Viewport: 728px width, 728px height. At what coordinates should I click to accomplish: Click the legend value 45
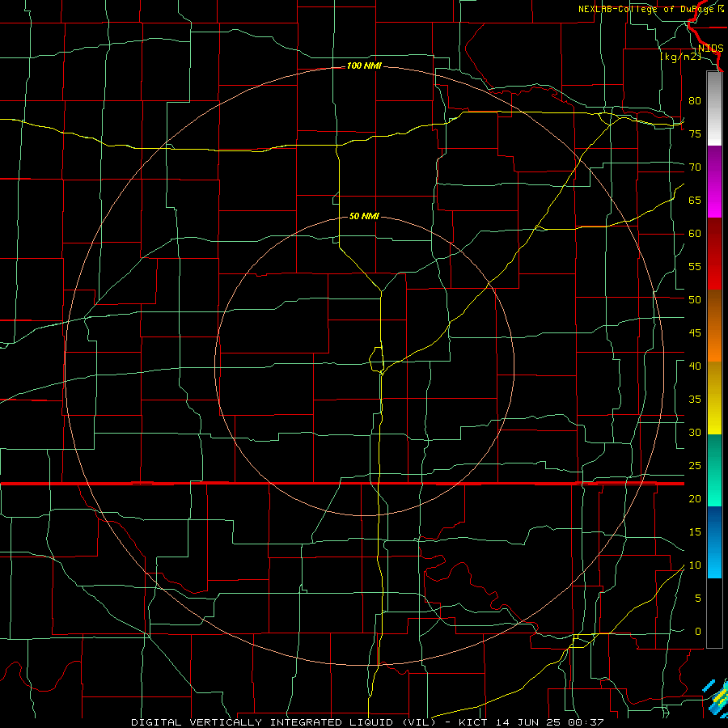(x=695, y=333)
